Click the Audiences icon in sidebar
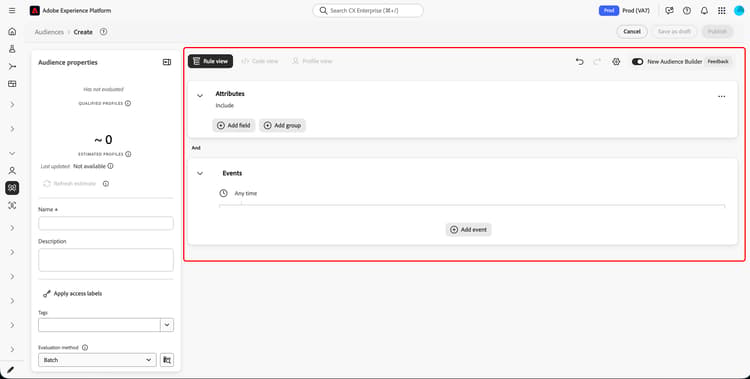 [12, 188]
